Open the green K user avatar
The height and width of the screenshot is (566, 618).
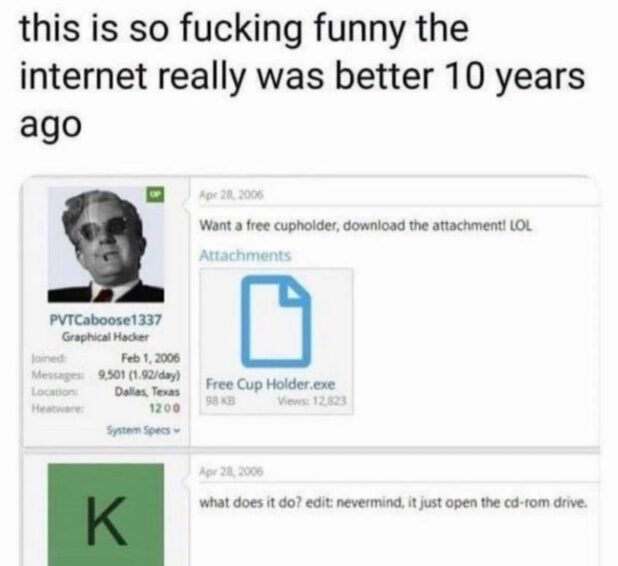[106, 514]
